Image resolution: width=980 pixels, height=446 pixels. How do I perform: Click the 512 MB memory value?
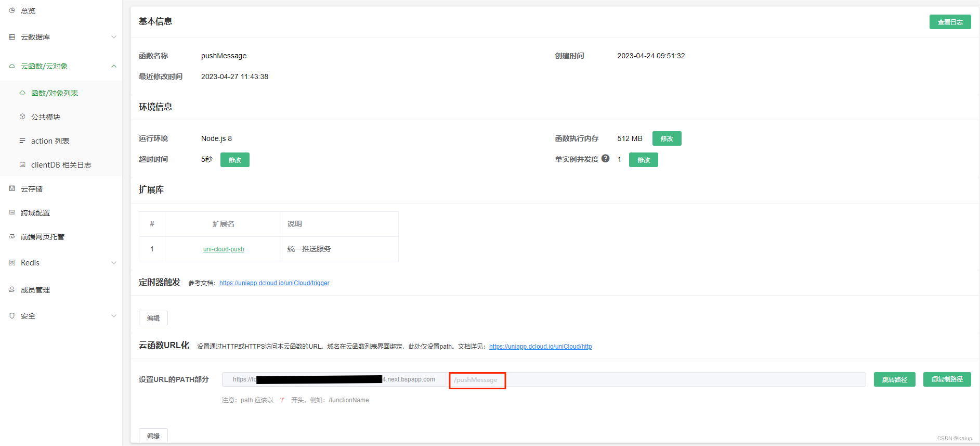630,138
